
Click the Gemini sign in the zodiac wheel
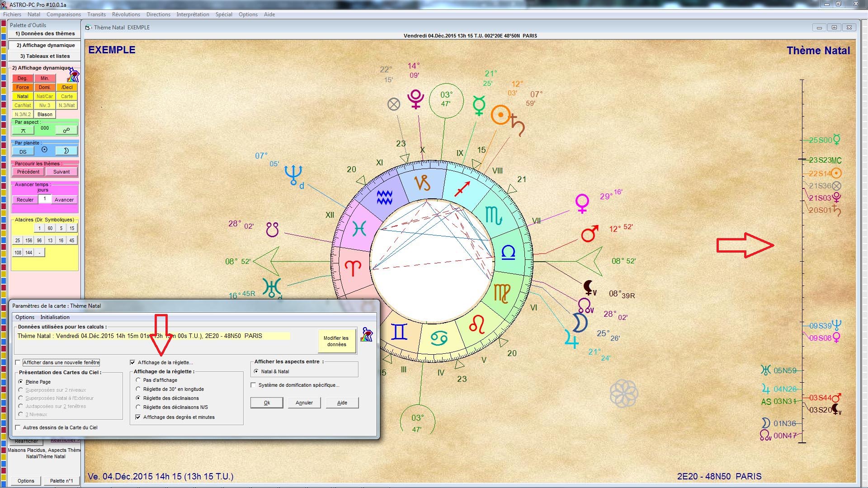(399, 332)
